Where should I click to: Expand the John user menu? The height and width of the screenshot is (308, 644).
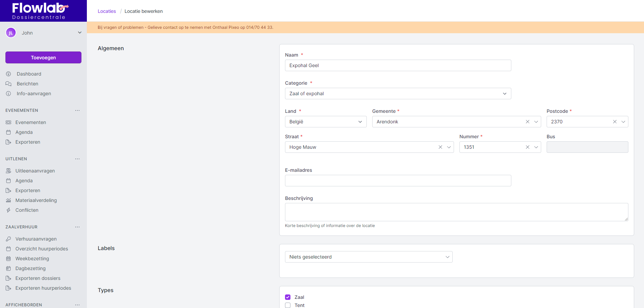pos(79,33)
